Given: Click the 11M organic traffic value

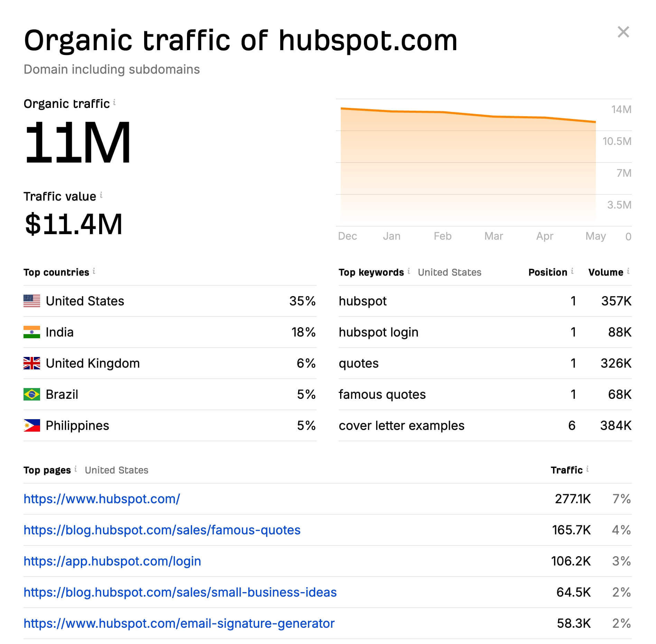Looking at the screenshot, I should click(x=77, y=142).
